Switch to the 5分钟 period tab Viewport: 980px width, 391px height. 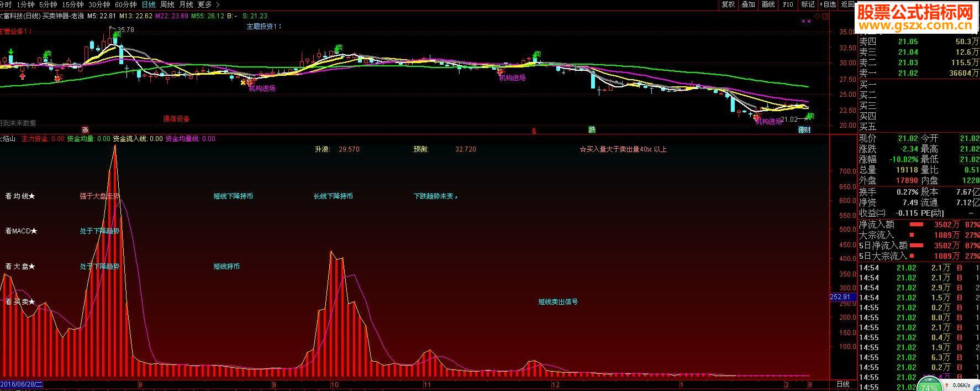coord(48,4)
